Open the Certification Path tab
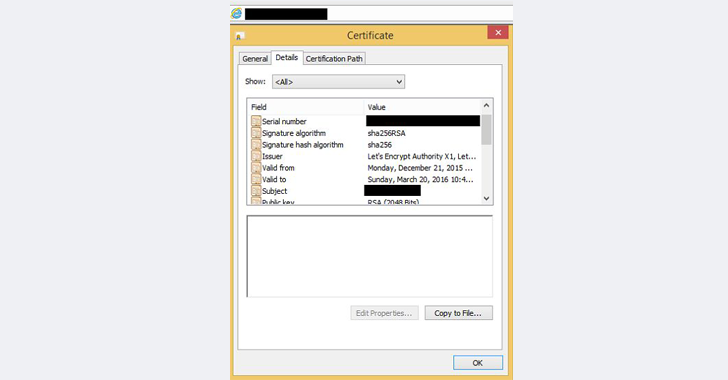 click(334, 59)
